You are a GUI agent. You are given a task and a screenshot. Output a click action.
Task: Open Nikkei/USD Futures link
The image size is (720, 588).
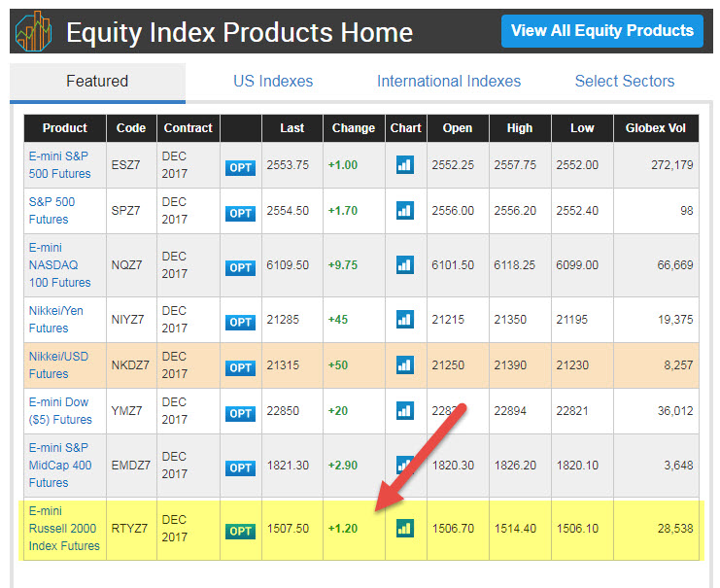58,365
